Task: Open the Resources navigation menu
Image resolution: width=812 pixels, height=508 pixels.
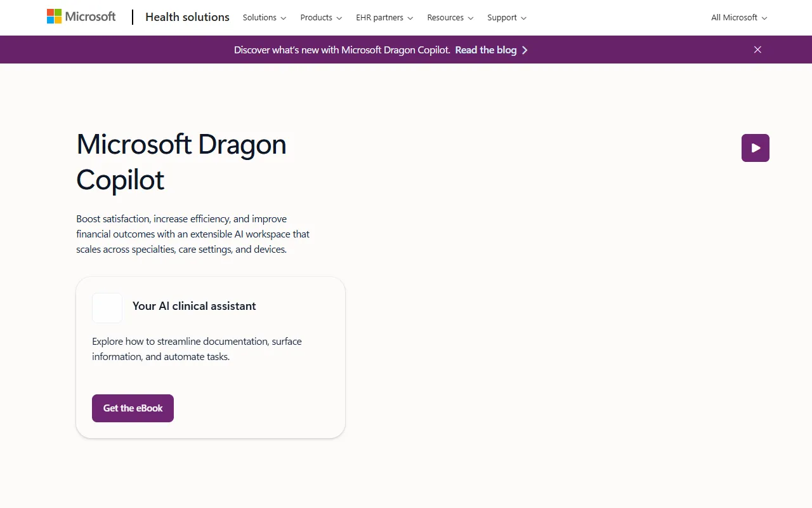Action: [450, 18]
